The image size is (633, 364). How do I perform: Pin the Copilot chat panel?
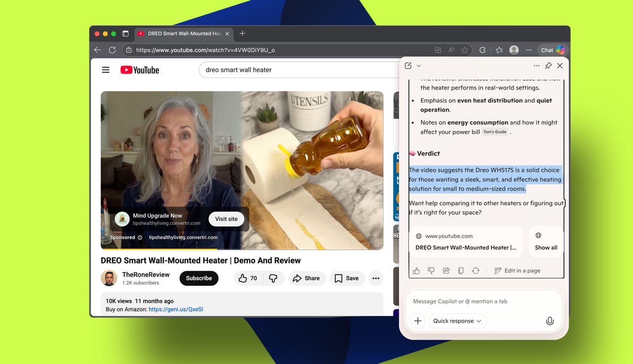click(x=548, y=66)
